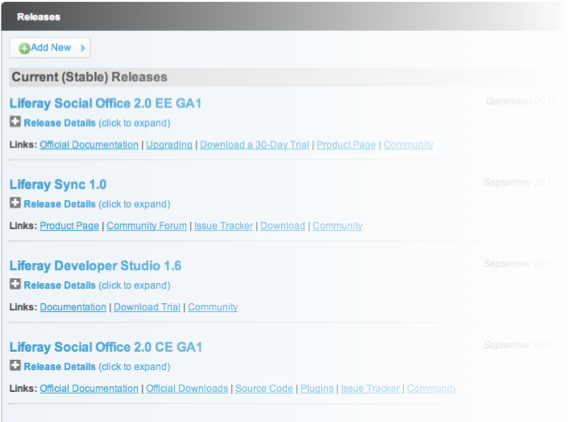
Task: Expand Release Details plus icon for Social Office 2.0 EE GA1
Action: click(x=15, y=122)
